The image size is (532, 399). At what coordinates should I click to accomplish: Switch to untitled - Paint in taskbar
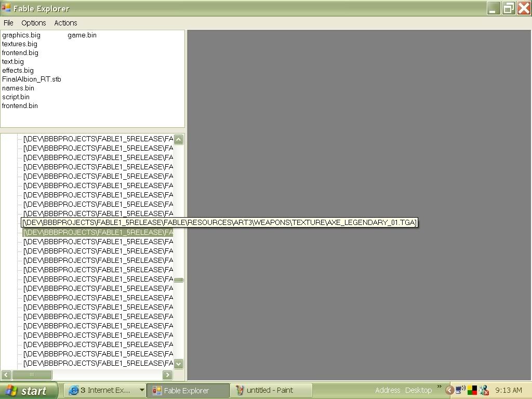[x=271, y=390]
